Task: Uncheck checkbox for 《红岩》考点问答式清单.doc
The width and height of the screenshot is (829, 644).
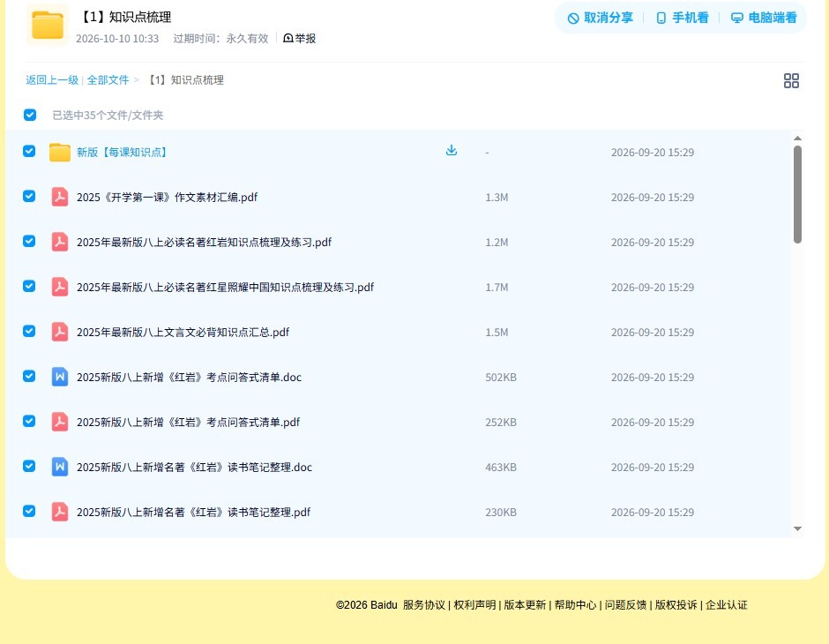Action: 29,376
